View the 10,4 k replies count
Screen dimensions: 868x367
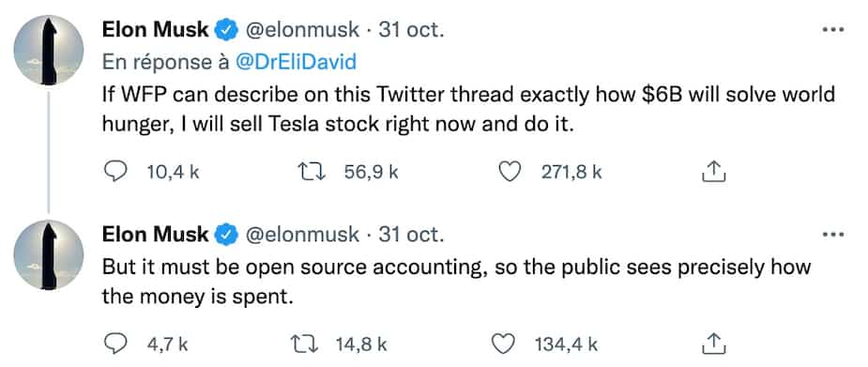173,172
